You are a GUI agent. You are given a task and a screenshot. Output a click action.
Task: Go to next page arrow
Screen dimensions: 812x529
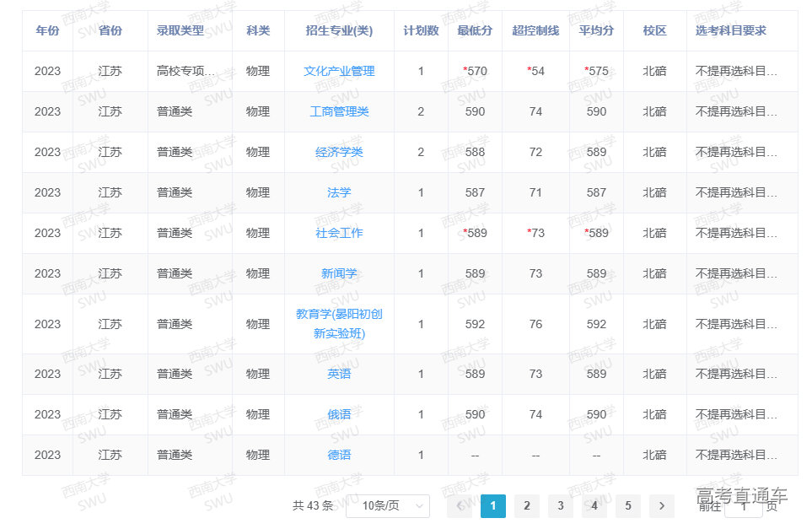coord(661,505)
